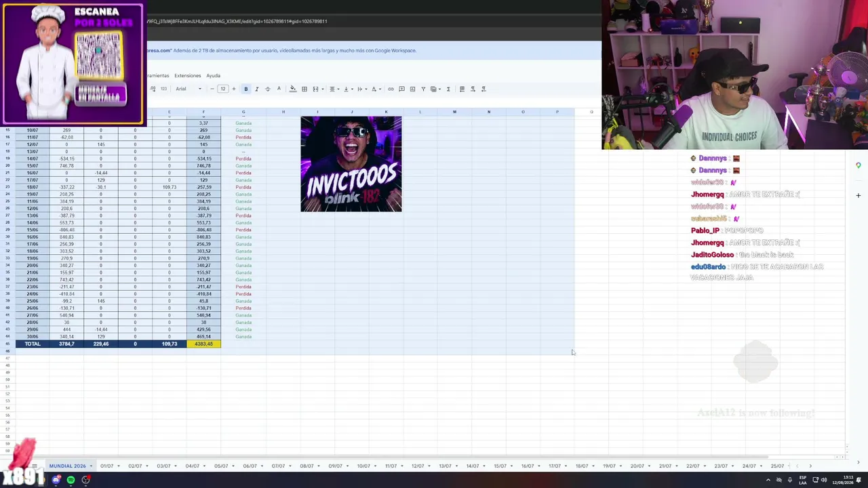Apply strikethrough formatting from the toolbar
This screenshot has width=868, height=488.
point(267,89)
